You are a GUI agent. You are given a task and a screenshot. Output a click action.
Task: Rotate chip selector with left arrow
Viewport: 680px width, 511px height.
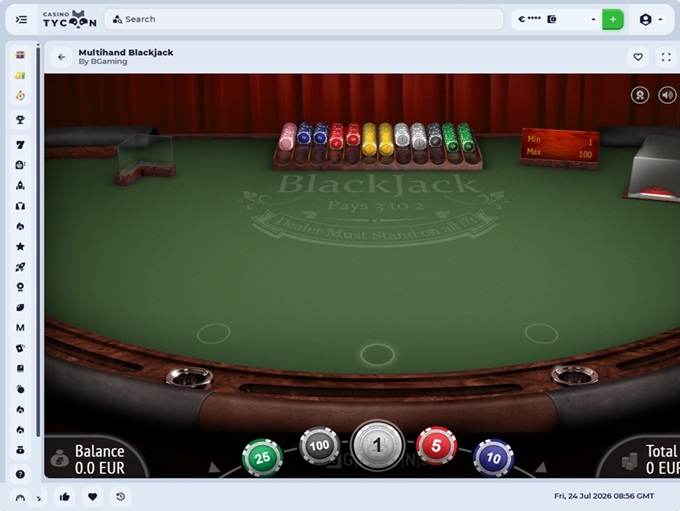click(213, 468)
